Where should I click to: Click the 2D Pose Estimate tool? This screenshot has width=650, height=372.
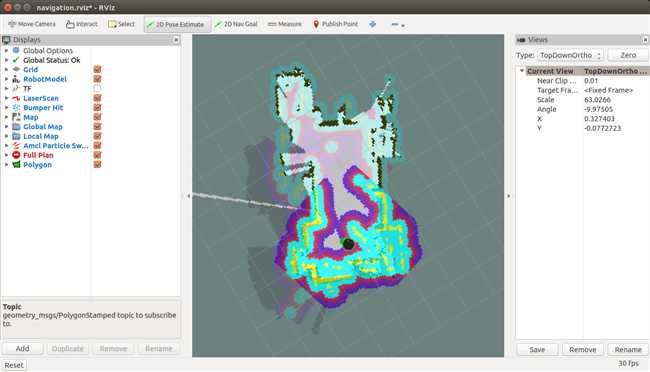(x=177, y=24)
